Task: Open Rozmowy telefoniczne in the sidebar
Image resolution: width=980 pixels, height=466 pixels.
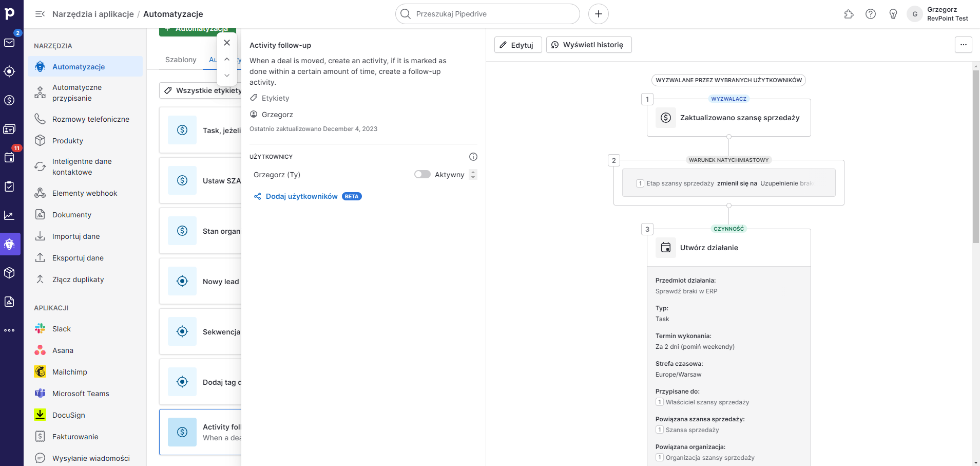Action: click(86, 119)
